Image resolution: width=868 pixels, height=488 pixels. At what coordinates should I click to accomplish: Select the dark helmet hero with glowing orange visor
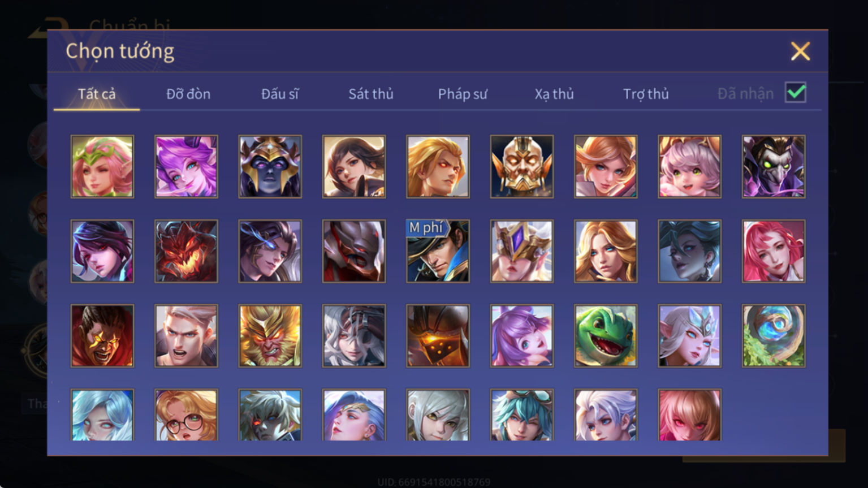(x=438, y=336)
